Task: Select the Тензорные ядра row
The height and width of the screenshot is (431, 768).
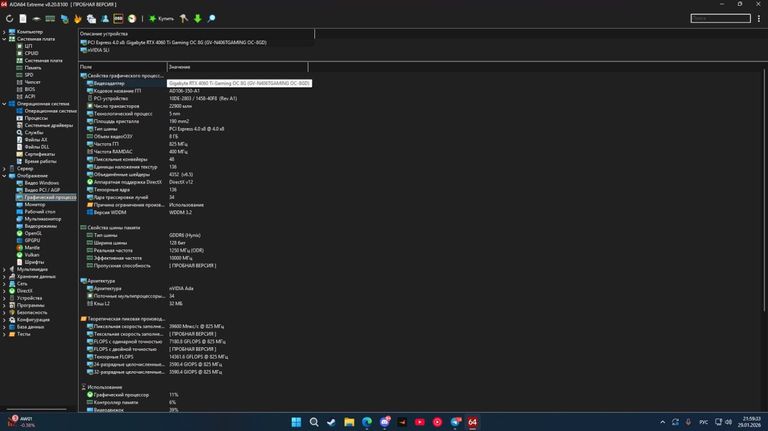Action: [112, 190]
